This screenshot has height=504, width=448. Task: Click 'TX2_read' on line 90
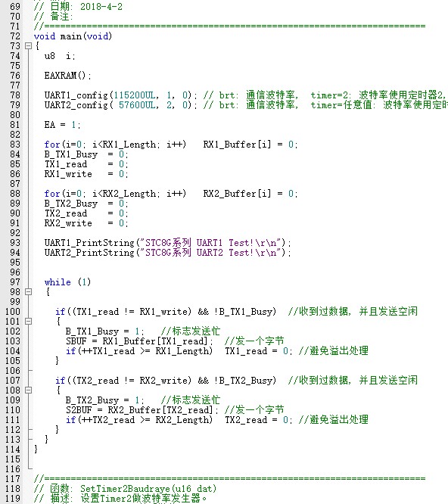[x=66, y=213]
